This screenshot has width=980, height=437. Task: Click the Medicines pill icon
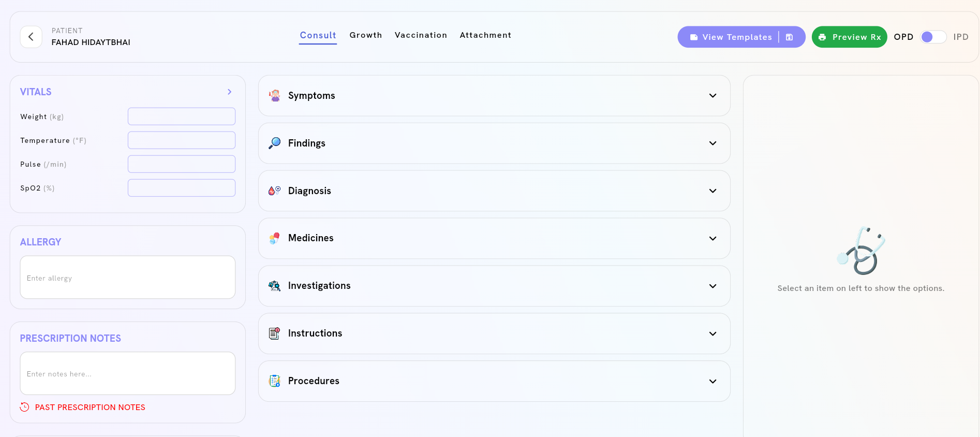coord(274,238)
